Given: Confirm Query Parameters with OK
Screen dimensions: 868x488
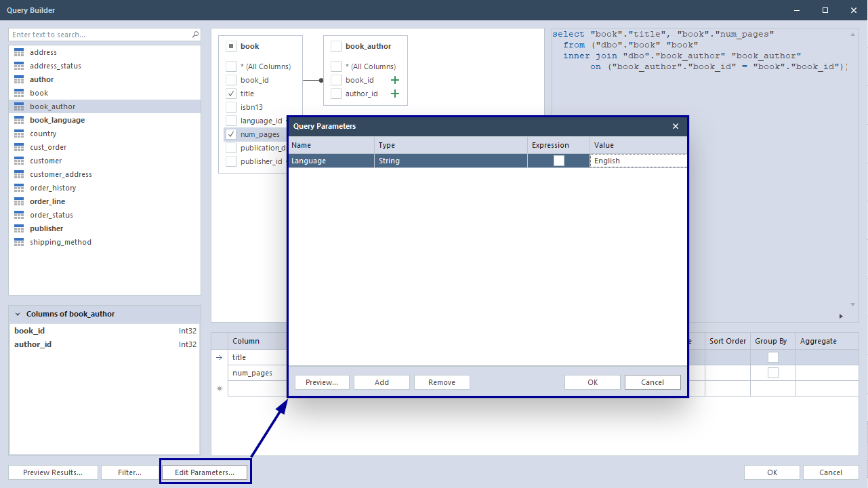Looking at the screenshot, I should (592, 382).
